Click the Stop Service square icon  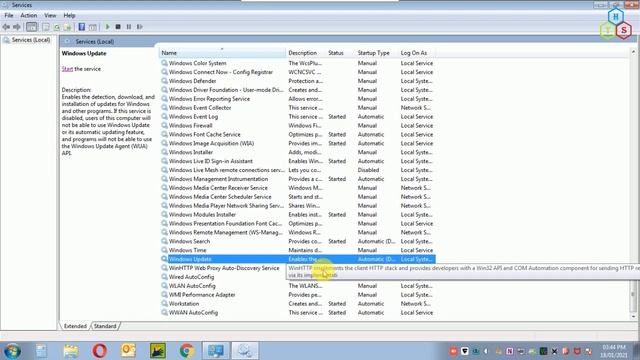pos(118,27)
